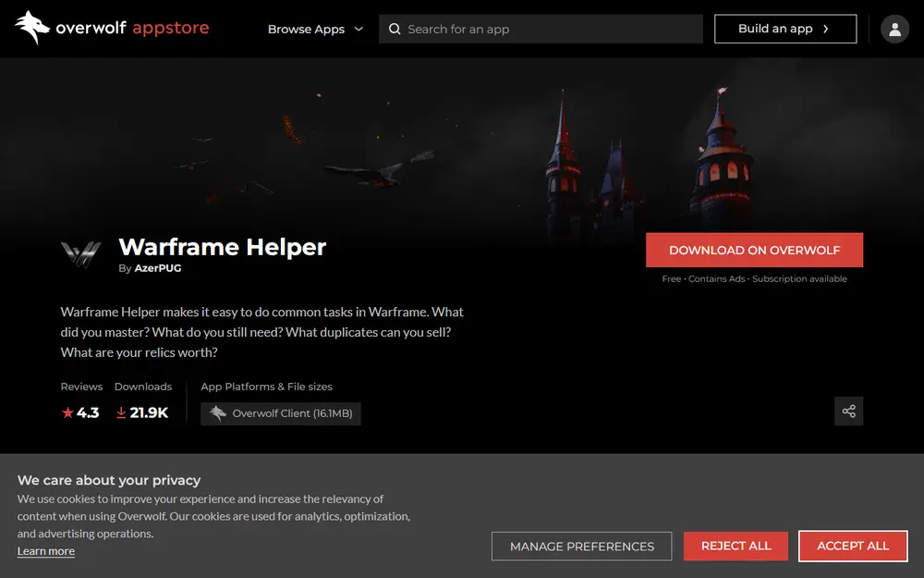Viewport: 924px width, 578px height.
Task: Open the Learn more privacy link
Action: point(46,551)
